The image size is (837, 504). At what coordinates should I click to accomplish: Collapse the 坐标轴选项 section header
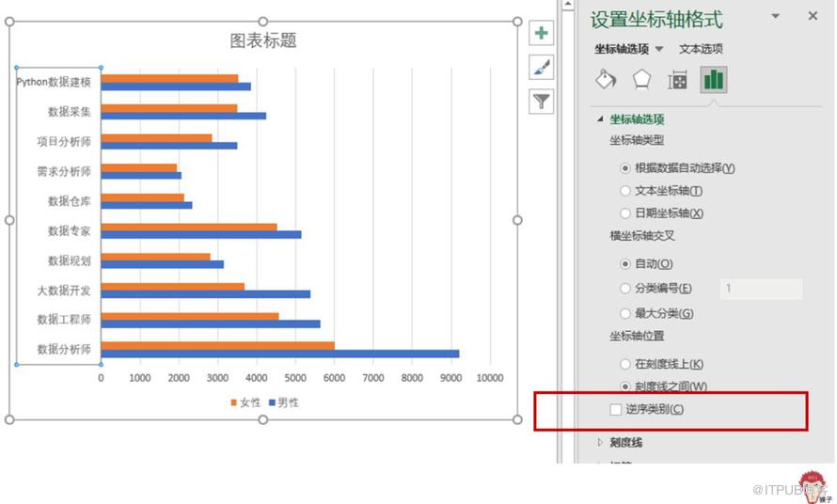(601, 119)
